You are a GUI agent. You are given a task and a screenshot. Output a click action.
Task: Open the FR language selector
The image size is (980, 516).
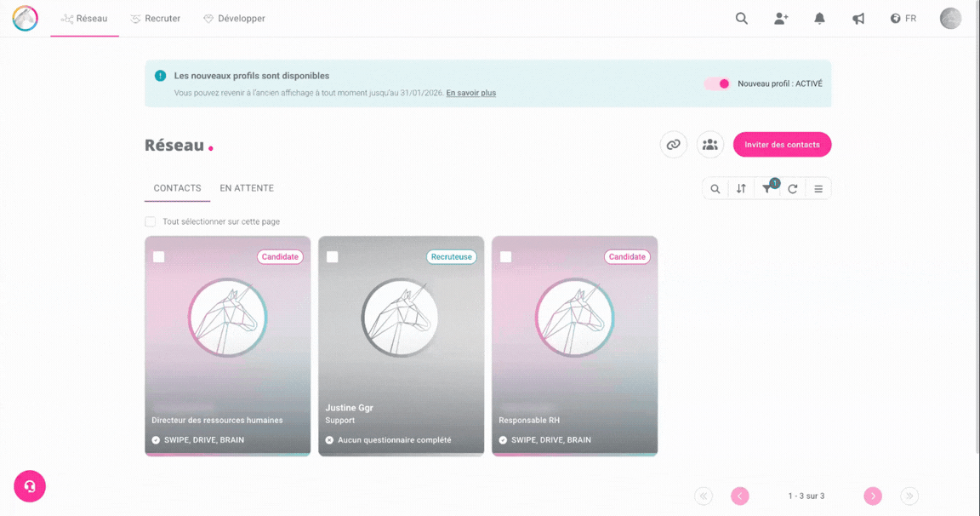(903, 19)
